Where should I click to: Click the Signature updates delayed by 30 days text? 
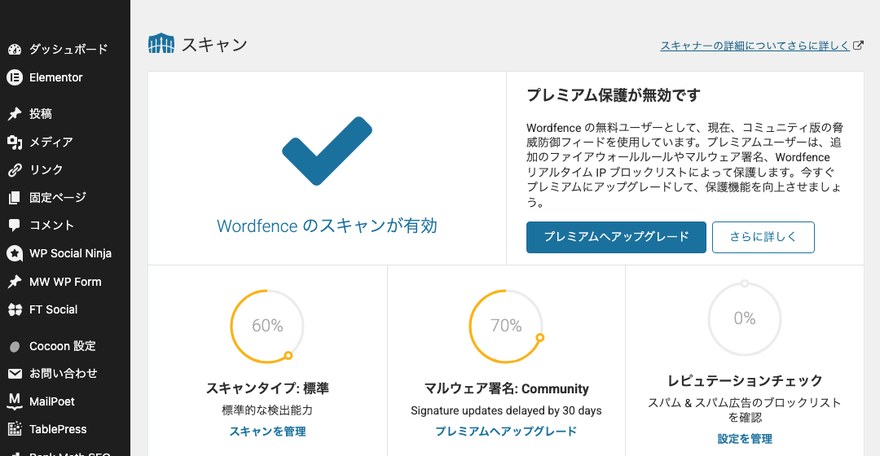[506, 411]
